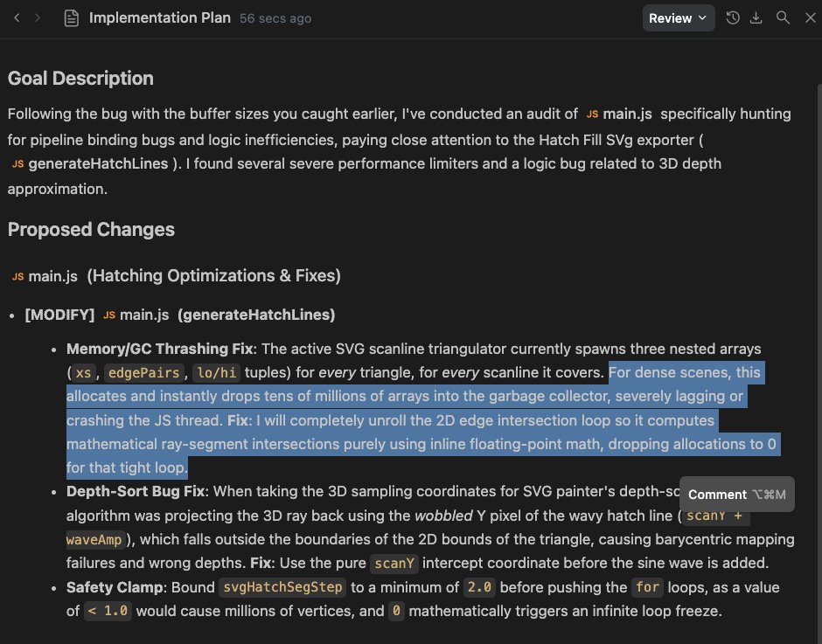Go back with the left arrow
822x644 pixels.
coord(17,17)
